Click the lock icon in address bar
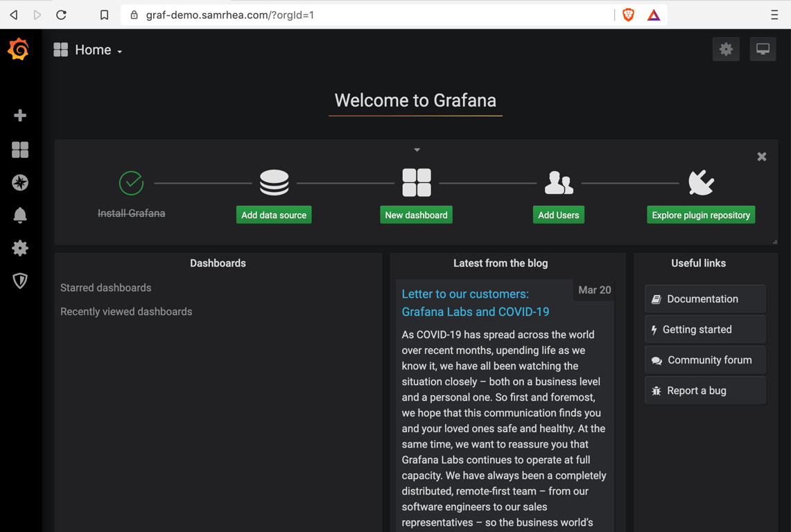Screen dimensions: 791x532 [x=134, y=15]
